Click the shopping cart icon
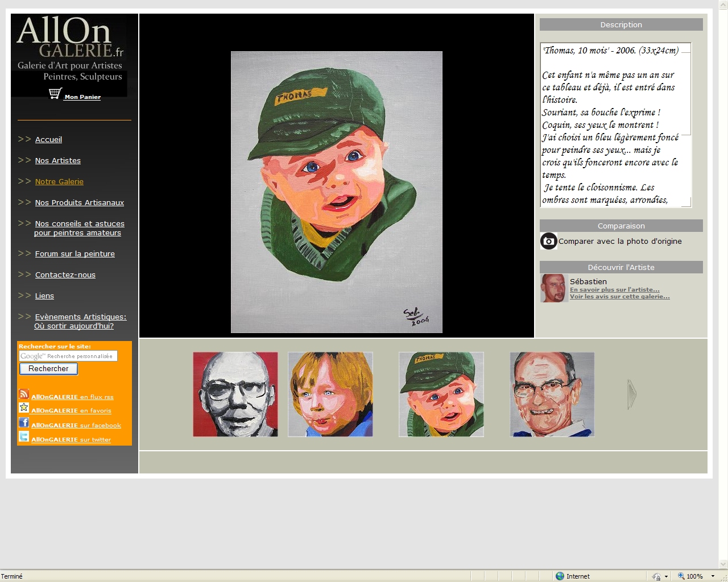The width and height of the screenshot is (728, 582). pos(55,94)
